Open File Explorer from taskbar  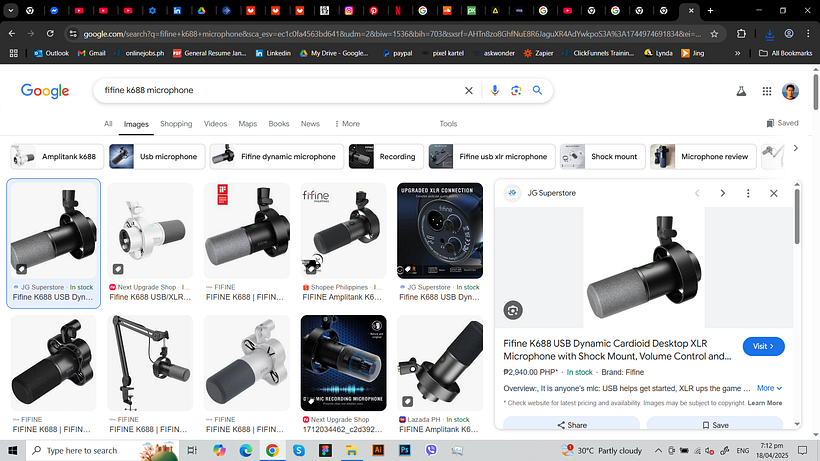pyautogui.click(x=351, y=451)
